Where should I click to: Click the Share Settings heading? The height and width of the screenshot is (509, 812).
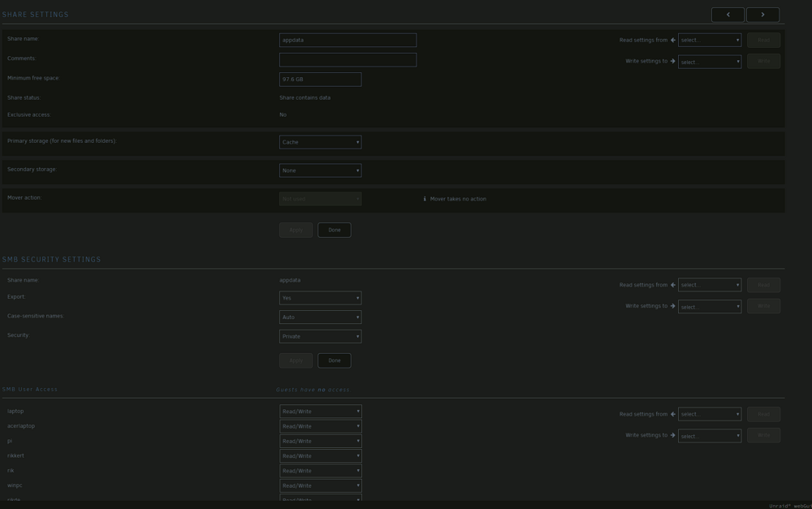[x=35, y=15]
